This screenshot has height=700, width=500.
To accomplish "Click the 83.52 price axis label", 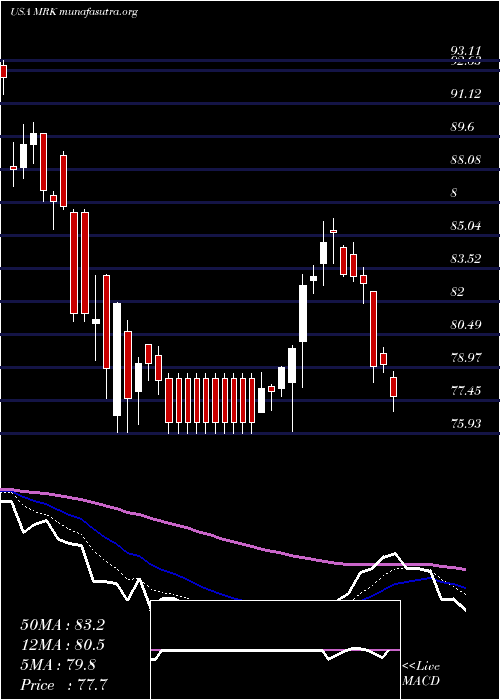I will click(x=466, y=259).
